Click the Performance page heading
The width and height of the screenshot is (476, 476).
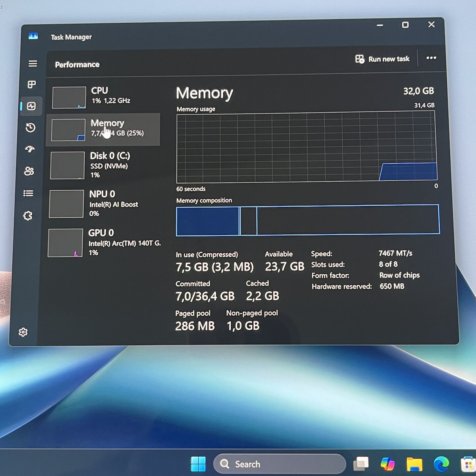point(77,65)
